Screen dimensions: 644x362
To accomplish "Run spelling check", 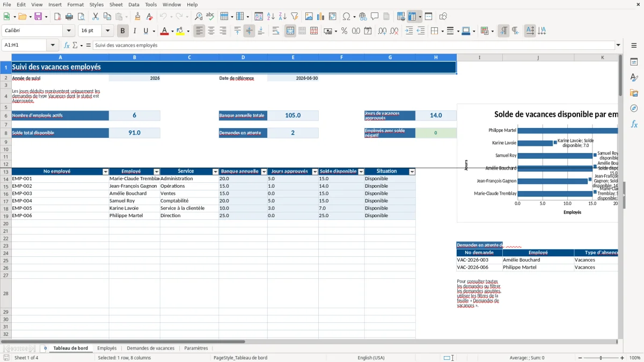I will pos(210,17).
